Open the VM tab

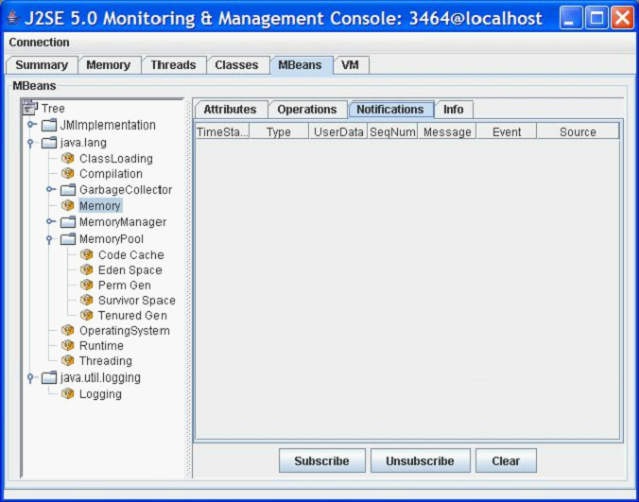point(350,65)
